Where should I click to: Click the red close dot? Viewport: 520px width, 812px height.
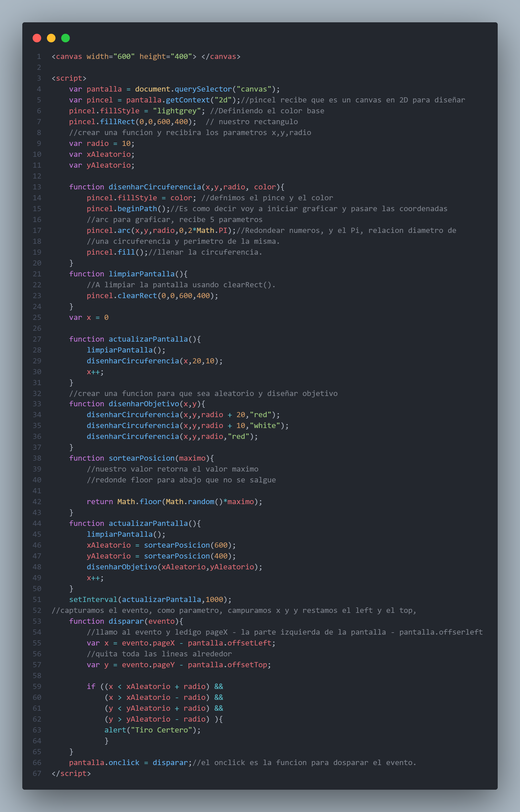37,38
